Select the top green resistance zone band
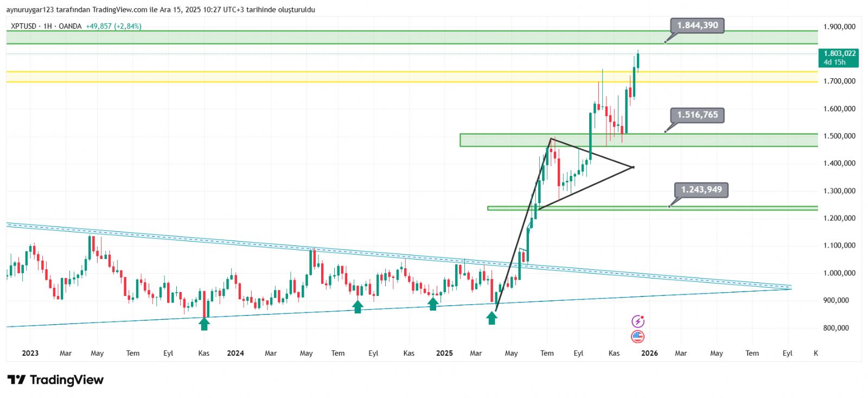 click(x=380, y=37)
